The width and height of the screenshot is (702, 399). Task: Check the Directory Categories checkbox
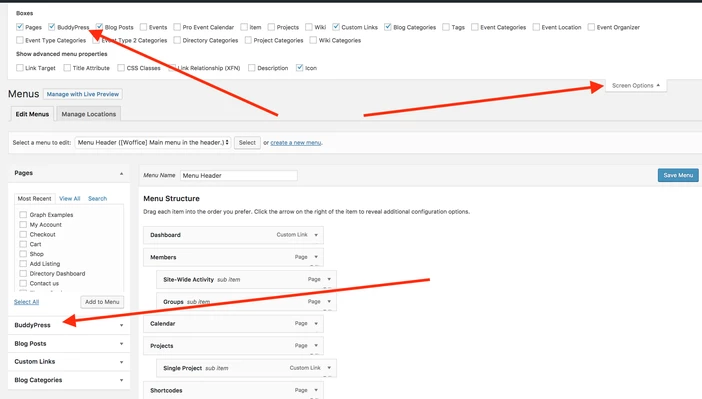(177, 40)
